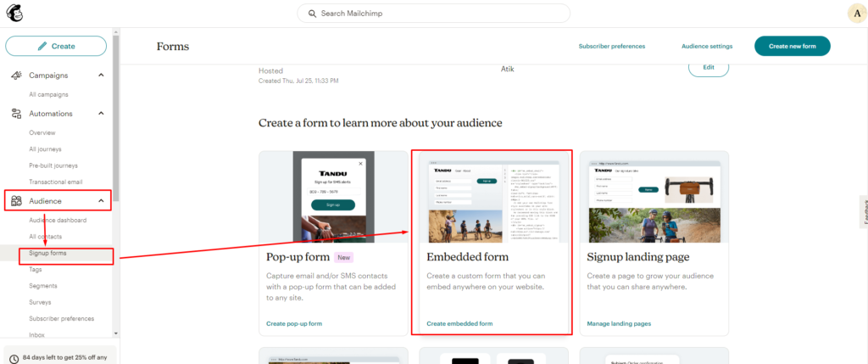868x364 pixels.
Task: Click the Edit button for hosted form
Action: pos(709,67)
